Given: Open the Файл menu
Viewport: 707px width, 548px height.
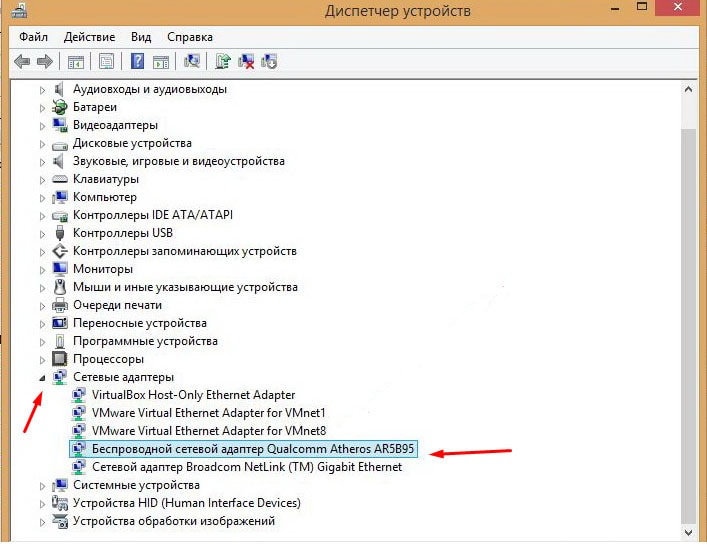Looking at the screenshot, I should pos(33,37).
